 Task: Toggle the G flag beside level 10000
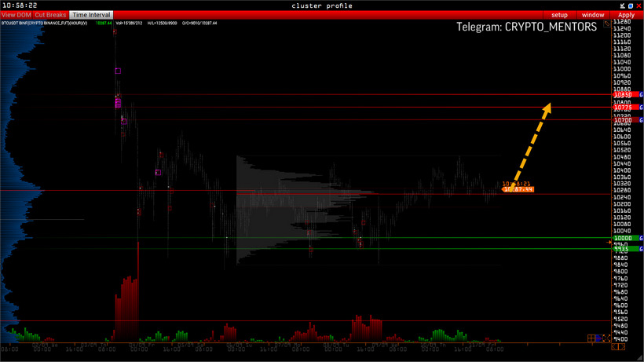(x=641, y=238)
